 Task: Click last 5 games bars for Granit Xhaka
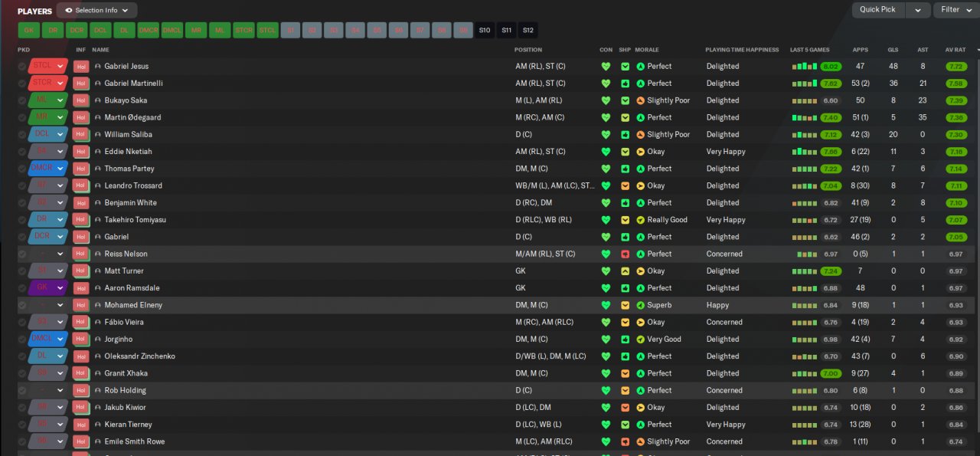(x=804, y=374)
